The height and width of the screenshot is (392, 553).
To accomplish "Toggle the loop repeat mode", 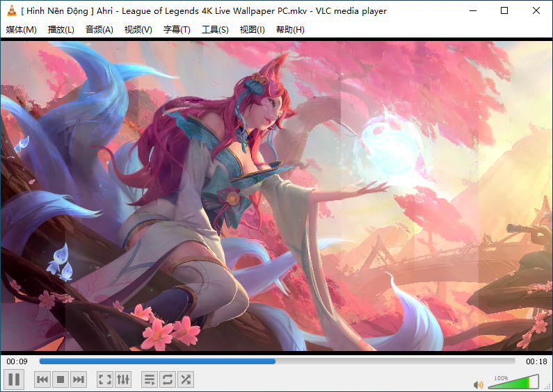I will [167, 379].
